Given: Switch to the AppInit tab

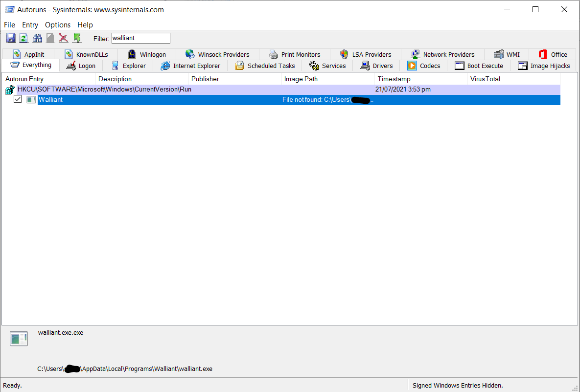Looking at the screenshot, I should (x=28, y=54).
